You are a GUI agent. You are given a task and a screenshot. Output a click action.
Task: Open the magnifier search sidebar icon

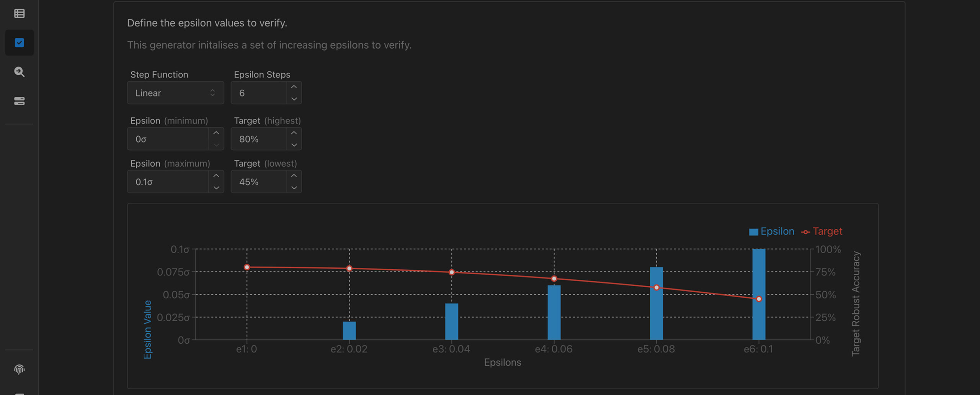point(19,72)
